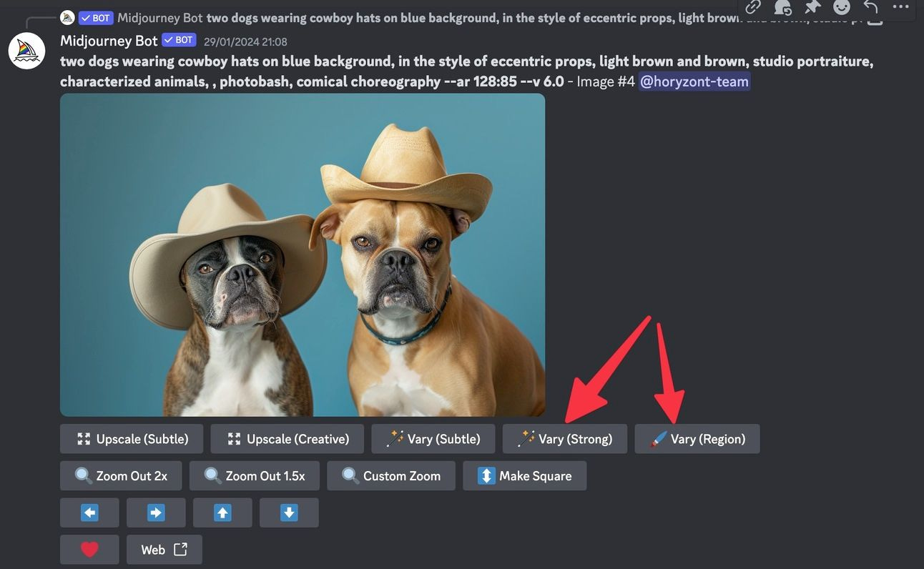
Task: Favorite the image with red heart
Action: coord(89,550)
